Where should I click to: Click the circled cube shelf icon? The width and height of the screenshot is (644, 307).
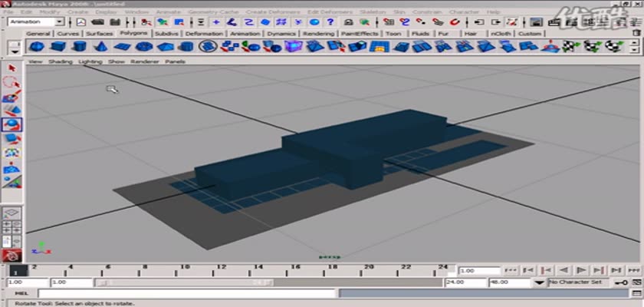click(x=209, y=47)
